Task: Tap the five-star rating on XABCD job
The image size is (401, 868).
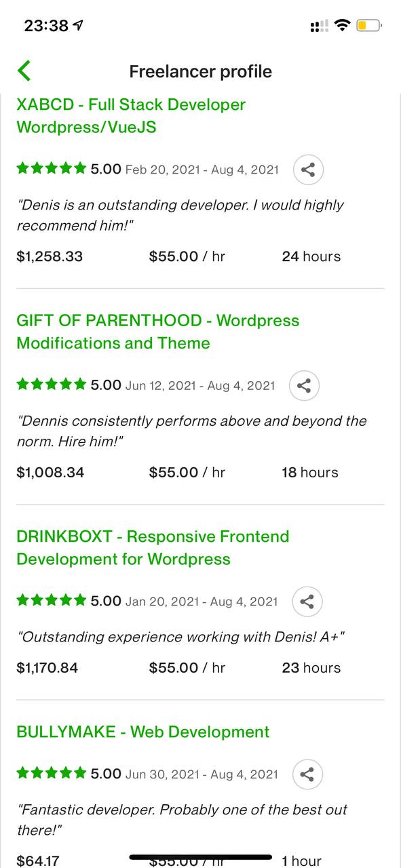Action: [x=52, y=168]
